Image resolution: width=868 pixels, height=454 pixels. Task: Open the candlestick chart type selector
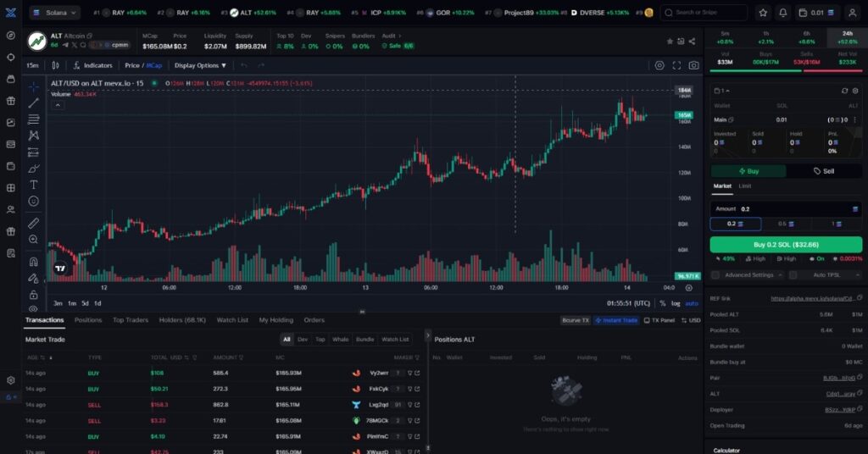(x=55, y=65)
